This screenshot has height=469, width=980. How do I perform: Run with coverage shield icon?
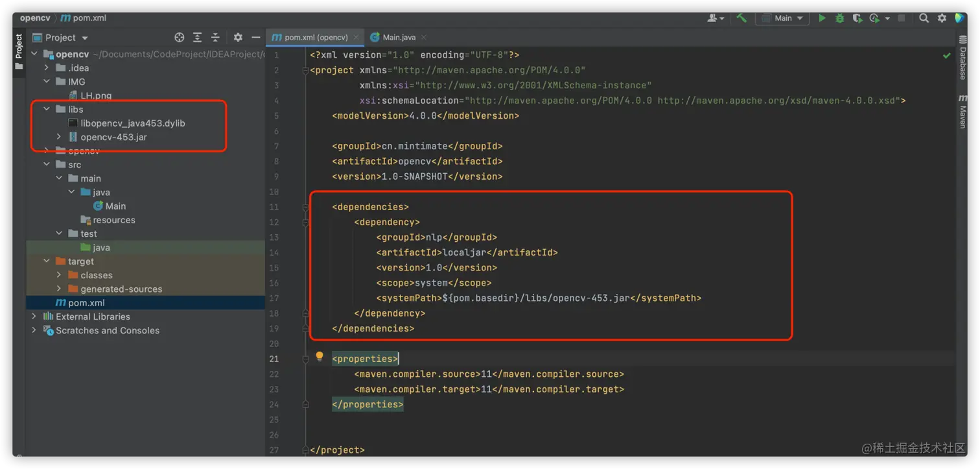pos(857,18)
